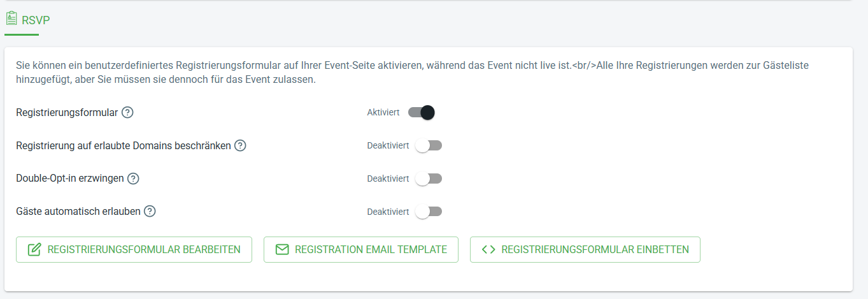The width and height of the screenshot is (868, 299).
Task: Enable Gäste automatisch erlauben toggle
Action: coord(429,212)
